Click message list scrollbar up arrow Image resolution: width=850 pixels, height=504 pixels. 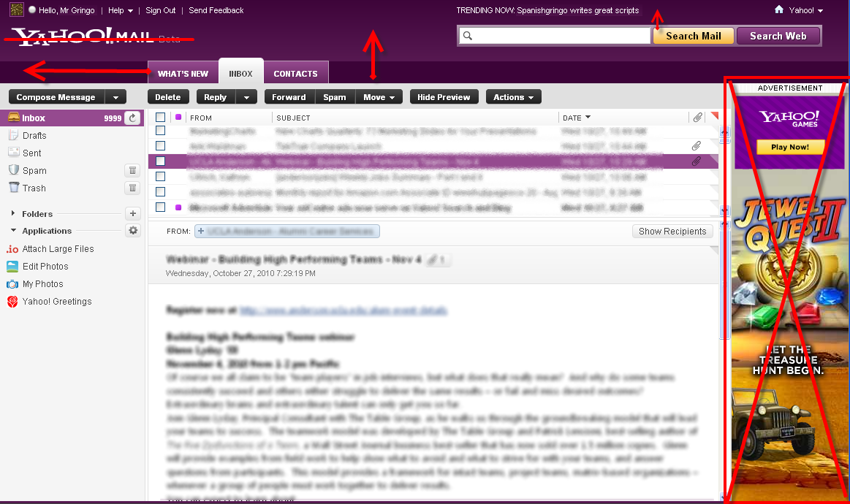724,132
